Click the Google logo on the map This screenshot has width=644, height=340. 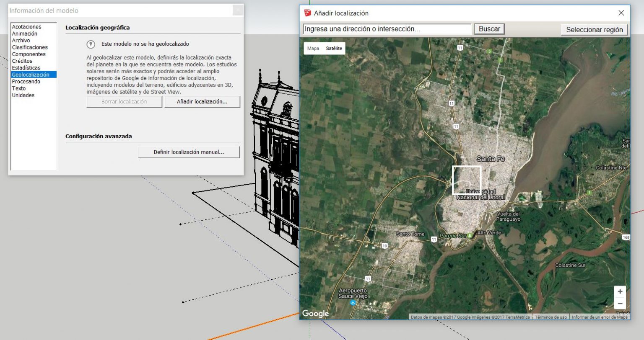click(316, 313)
